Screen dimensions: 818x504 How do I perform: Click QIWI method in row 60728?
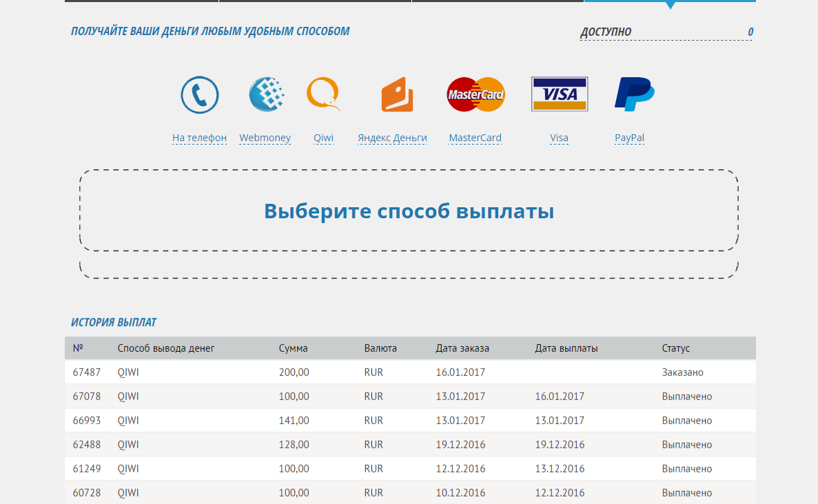tap(128, 492)
